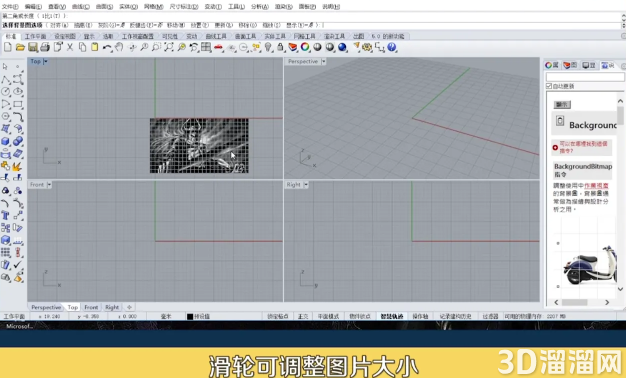Viewport: 626px width, 378px height.
Task: Select the Box solid tool
Action: 6,141
